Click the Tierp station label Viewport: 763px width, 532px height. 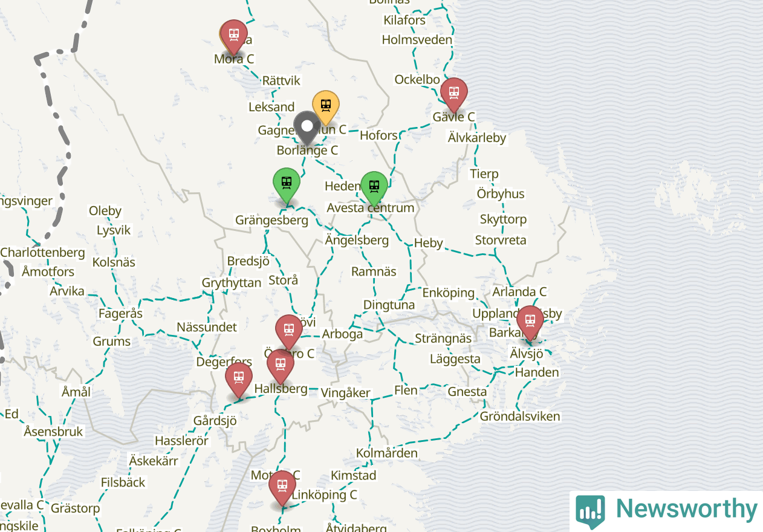click(484, 174)
